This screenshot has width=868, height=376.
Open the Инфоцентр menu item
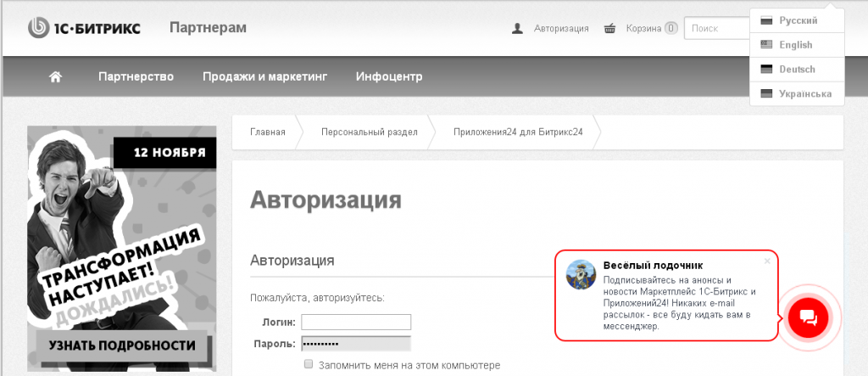click(389, 76)
